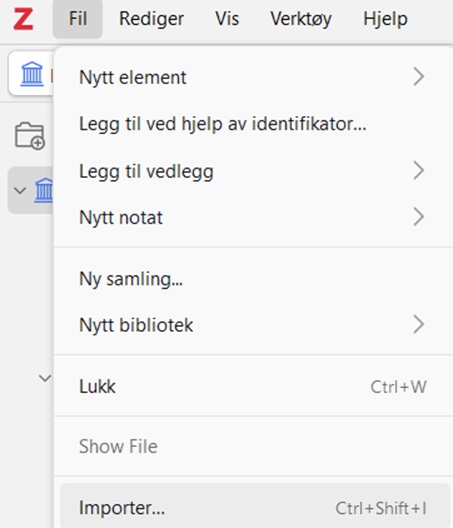Expand Legg til vedlegg submenu arrow
This screenshot has height=528, width=453.
coord(418,171)
